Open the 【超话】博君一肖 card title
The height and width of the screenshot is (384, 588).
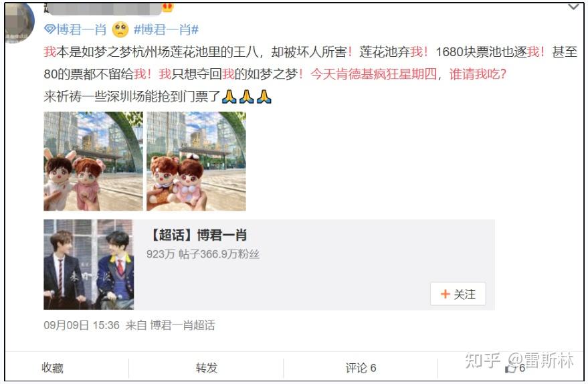[x=197, y=235]
